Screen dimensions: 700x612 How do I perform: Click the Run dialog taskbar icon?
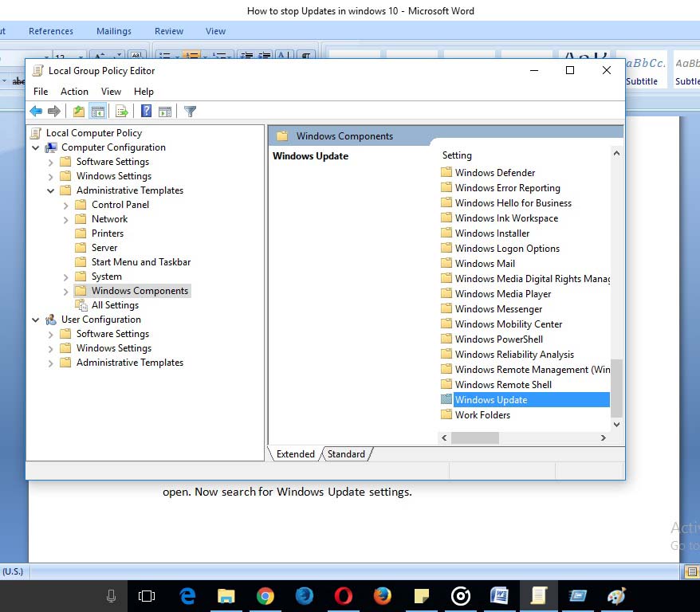point(578,596)
